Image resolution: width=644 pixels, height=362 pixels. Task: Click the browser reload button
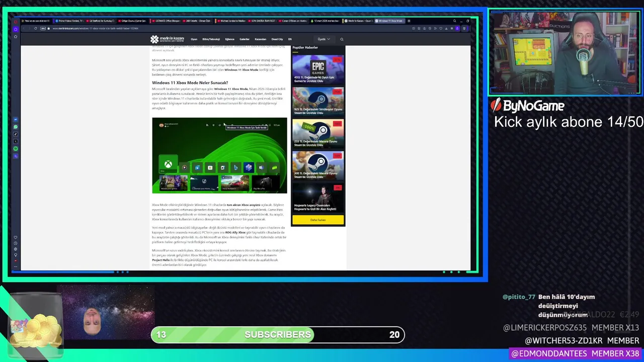pyautogui.click(x=36, y=28)
